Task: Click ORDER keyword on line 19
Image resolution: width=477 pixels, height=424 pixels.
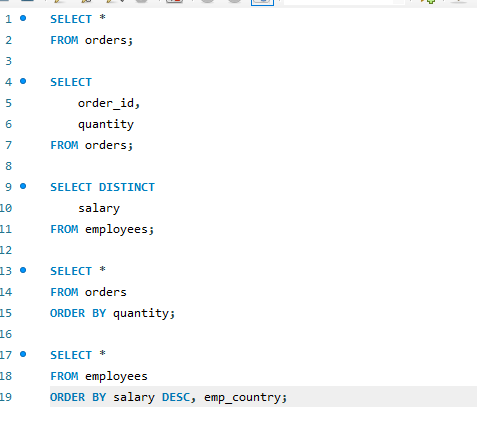Action: click(68, 397)
